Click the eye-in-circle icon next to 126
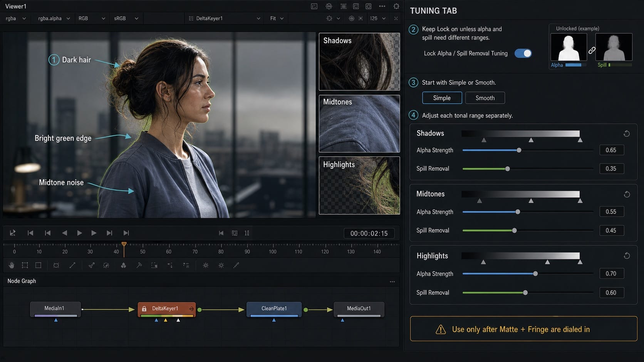The image size is (644, 362). (x=351, y=18)
